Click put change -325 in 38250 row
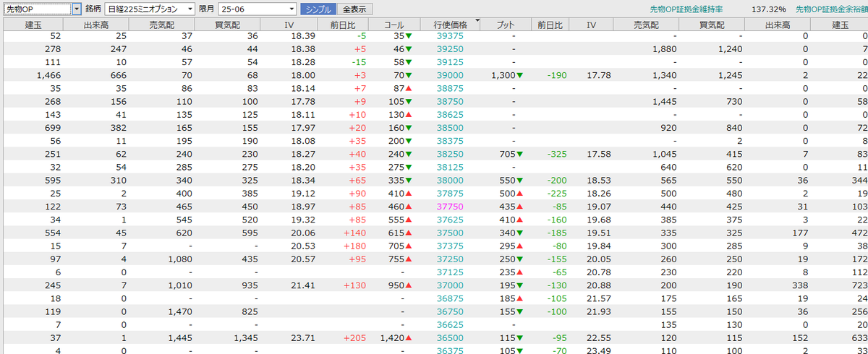Viewport: 868px width, 354px height. pyautogui.click(x=556, y=153)
